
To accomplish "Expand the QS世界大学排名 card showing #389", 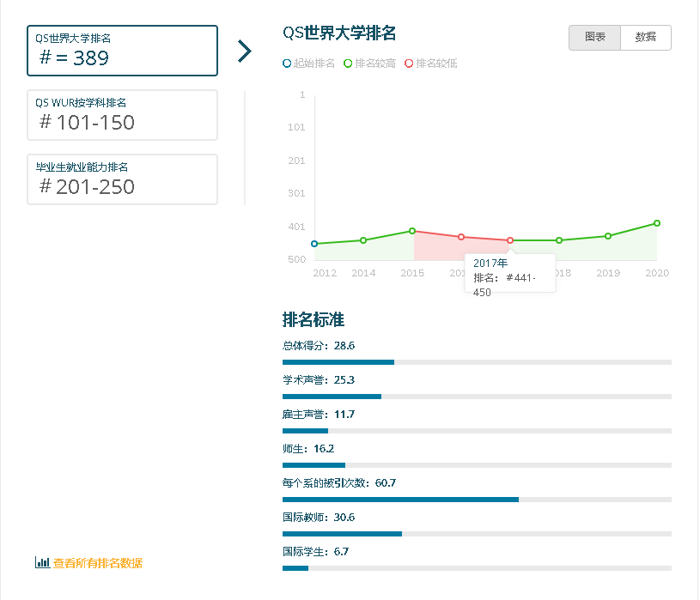I will pyautogui.click(x=122, y=52).
